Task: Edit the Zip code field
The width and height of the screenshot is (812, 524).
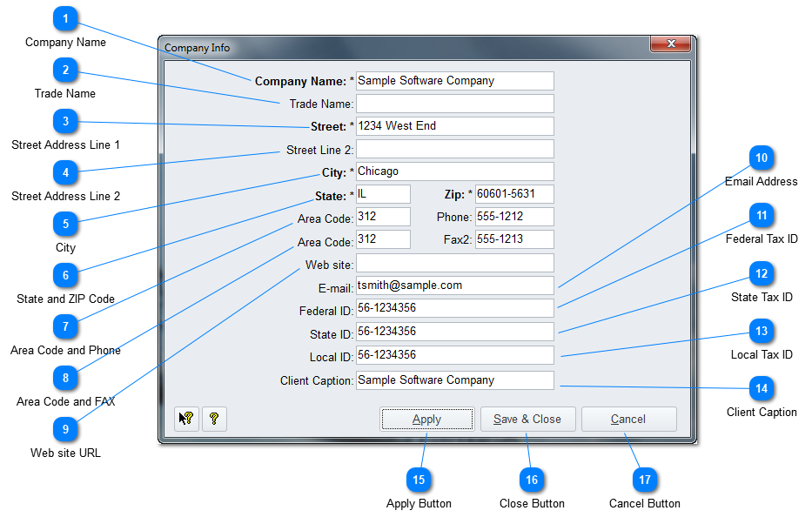Action: (513, 194)
